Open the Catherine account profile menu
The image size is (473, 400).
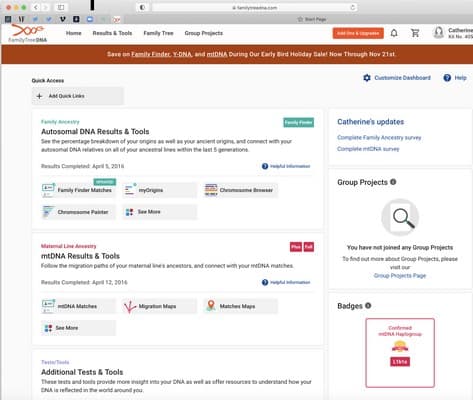click(453, 33)
